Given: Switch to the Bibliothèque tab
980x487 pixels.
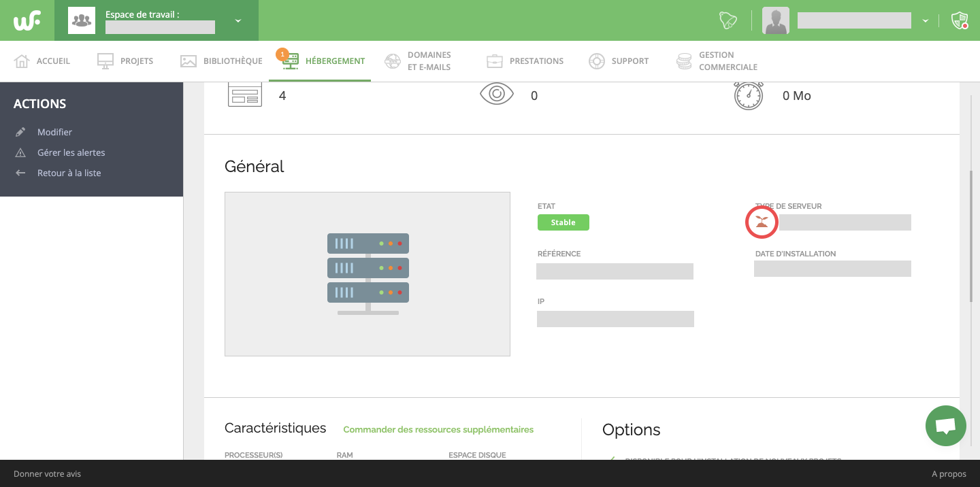Looking at the screenshot, I should coord(221,61).
